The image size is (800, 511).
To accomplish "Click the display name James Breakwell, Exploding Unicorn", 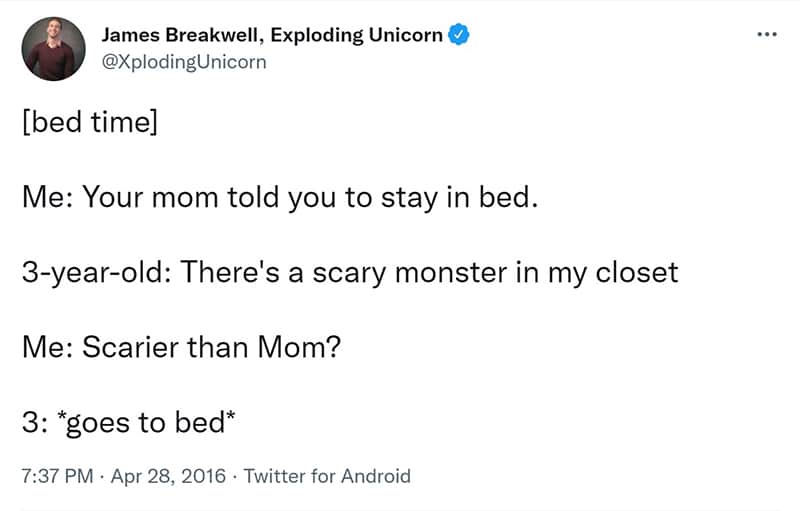I will coord(272,35).
